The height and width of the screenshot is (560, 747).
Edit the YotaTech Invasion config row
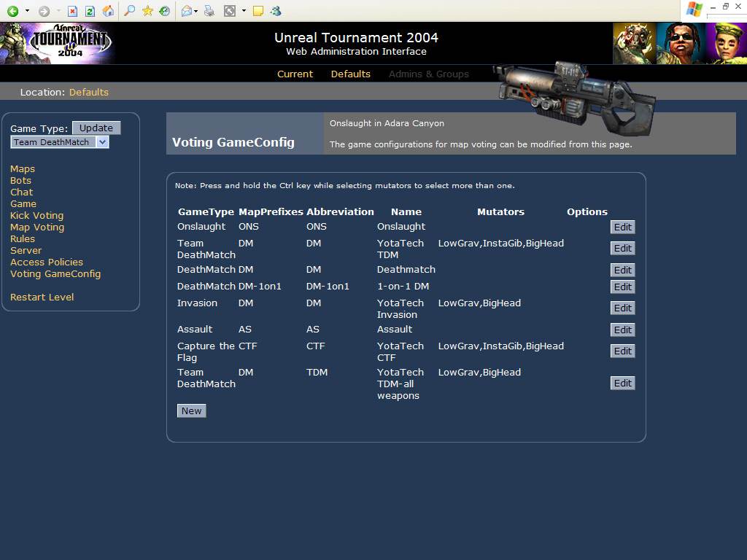point(622,308)
